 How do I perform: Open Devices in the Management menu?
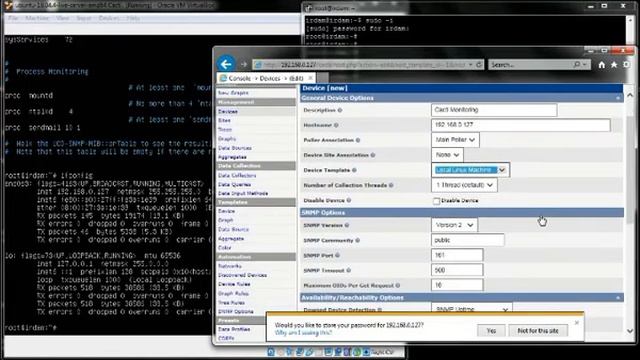click(x=228, y=111)
